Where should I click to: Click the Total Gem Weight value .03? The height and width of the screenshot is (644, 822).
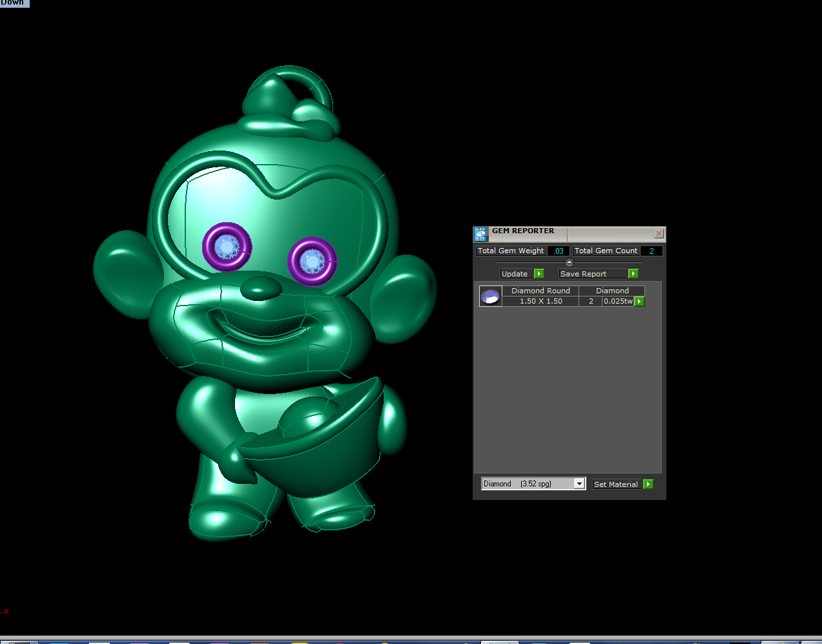[x=559, y=251]
